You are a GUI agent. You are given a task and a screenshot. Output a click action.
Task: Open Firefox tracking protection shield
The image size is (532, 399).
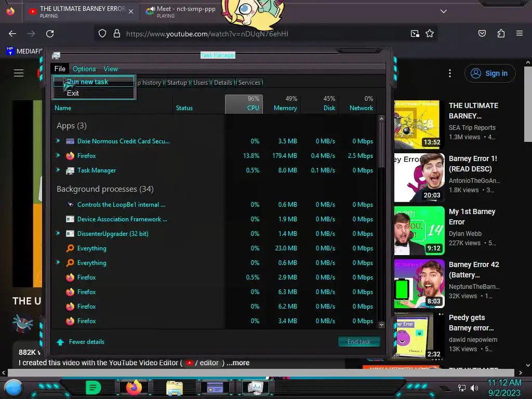[102, 34]
